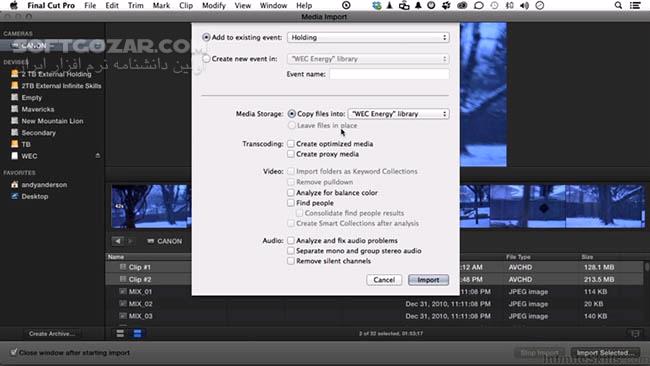Open the Holding event dropdown
650x366 pixels.
pyautogui.click(x=368, y=37)
